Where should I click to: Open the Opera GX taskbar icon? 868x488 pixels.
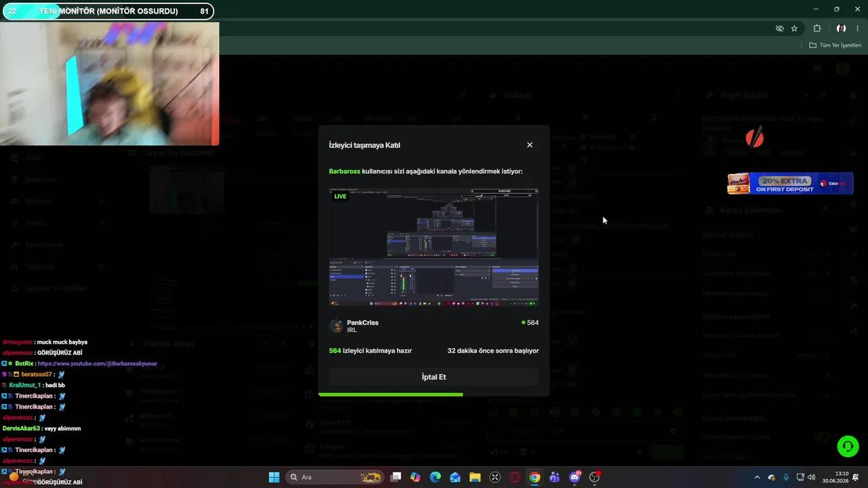515,477
